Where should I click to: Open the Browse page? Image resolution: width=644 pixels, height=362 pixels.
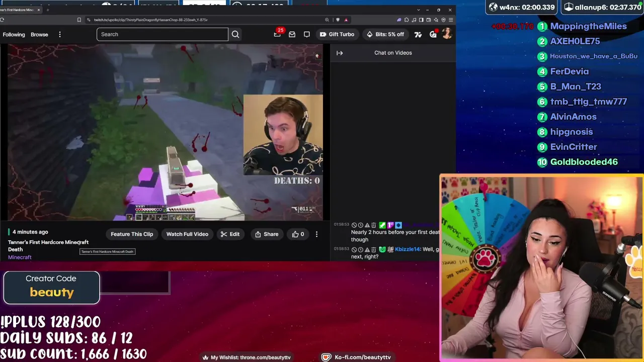click(39, 34)
